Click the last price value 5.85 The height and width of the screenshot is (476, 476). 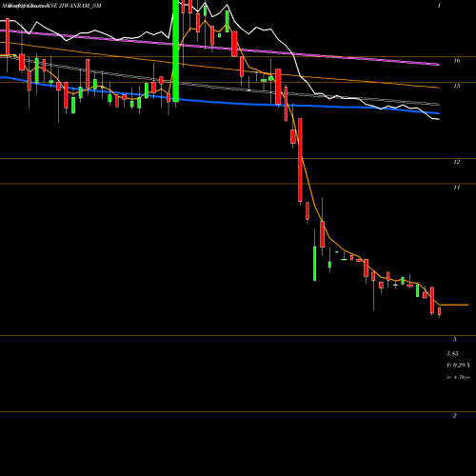[x=452, y=353]
